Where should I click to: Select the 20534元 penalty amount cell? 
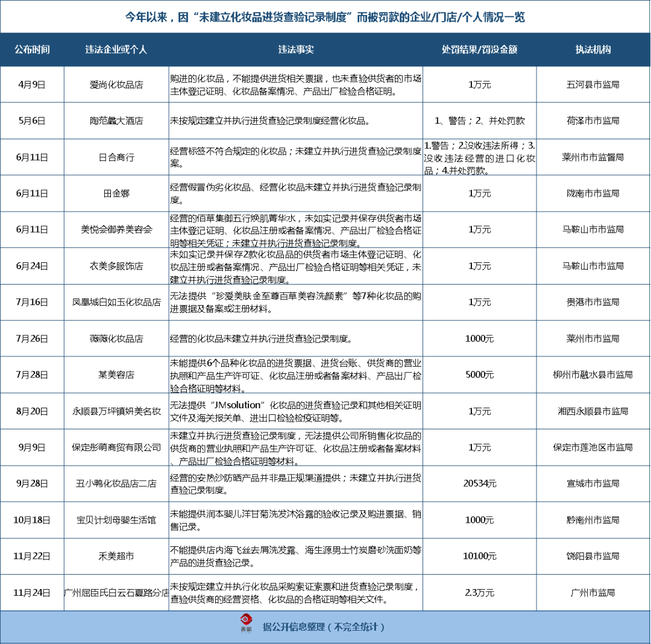(479, 484)
